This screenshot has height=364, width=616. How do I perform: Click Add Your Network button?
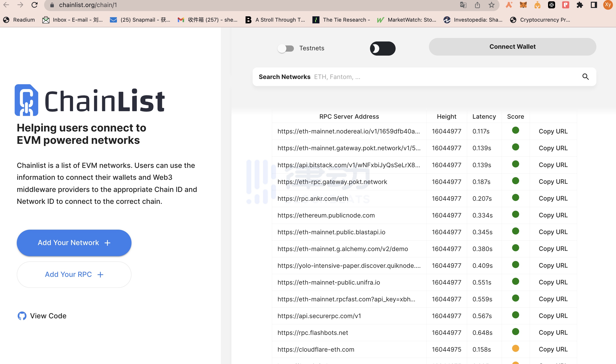tap(74, 243)
